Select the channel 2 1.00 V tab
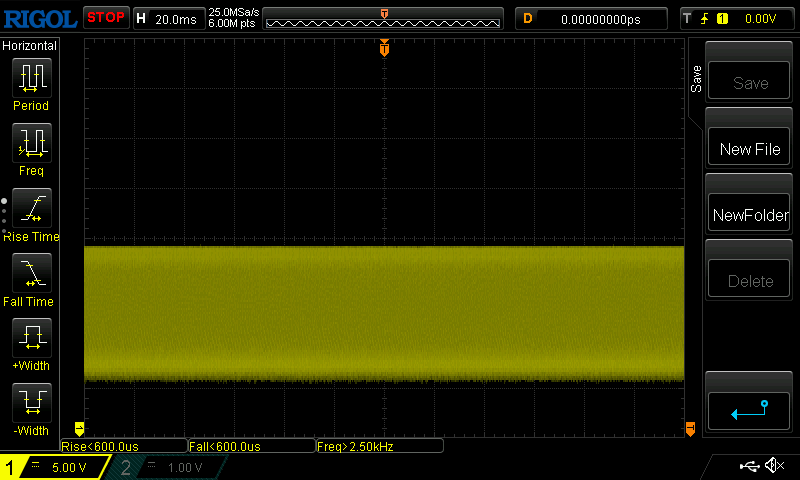This screenshot has height=480, width=800. (x=168, y=467)
